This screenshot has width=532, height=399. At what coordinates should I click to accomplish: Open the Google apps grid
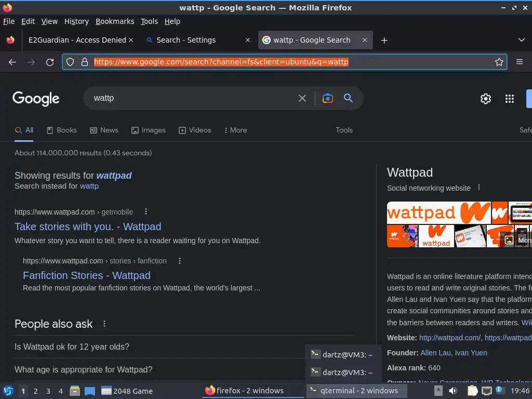(x=509, y=99)
